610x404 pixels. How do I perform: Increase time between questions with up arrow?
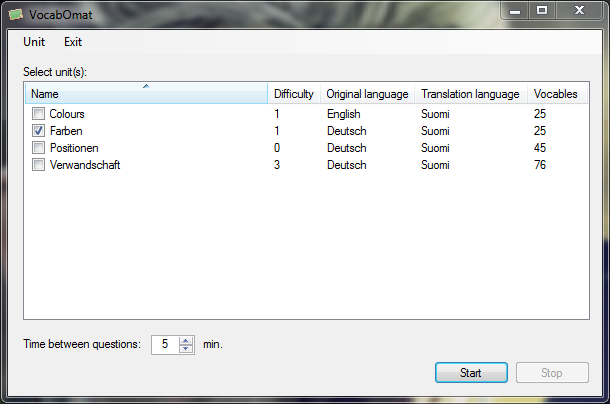[x=186, y=341]
